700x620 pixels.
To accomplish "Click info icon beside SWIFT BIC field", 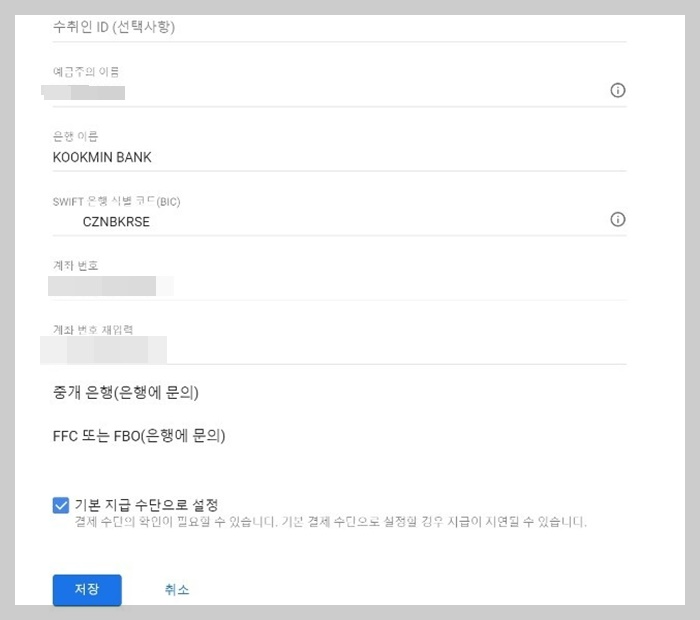I will click(x=617, y=219).
